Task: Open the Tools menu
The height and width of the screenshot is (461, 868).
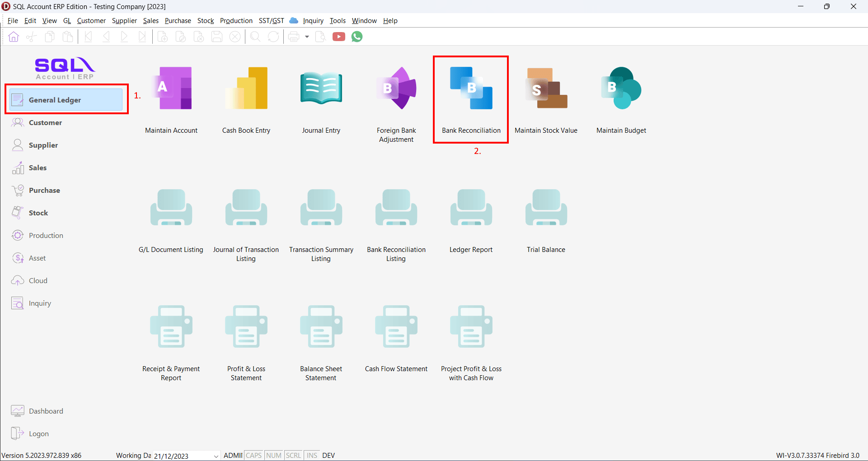Action: (337, 21)
